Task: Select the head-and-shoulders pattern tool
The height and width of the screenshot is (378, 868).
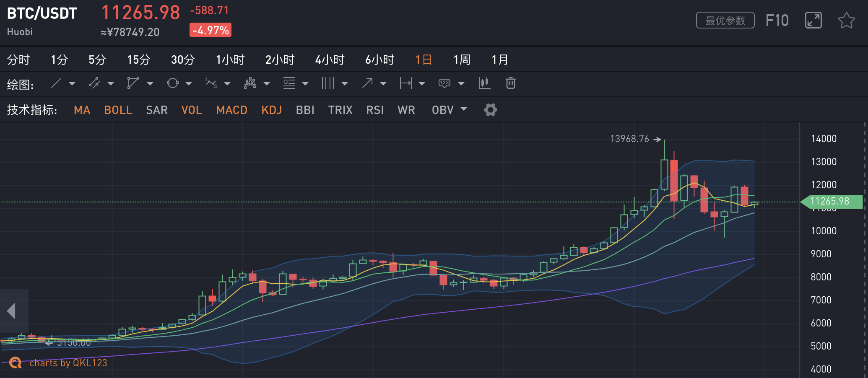Action: point(250,83)
